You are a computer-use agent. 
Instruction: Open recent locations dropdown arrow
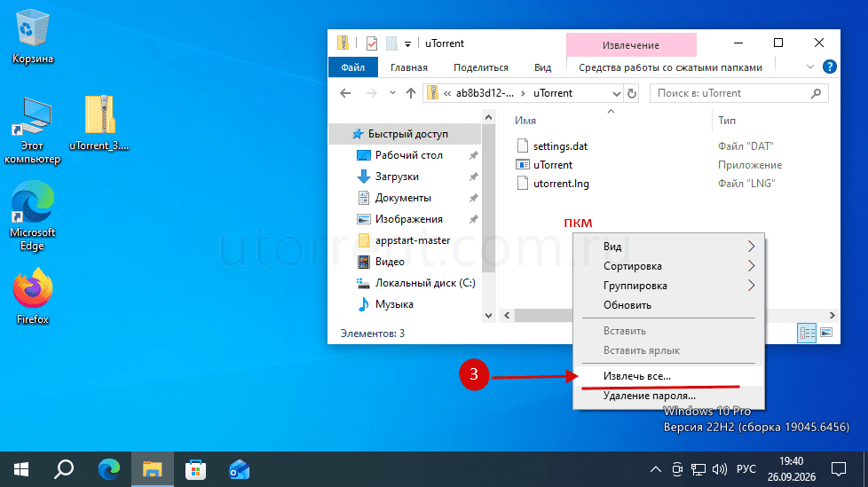click(392, 93)
